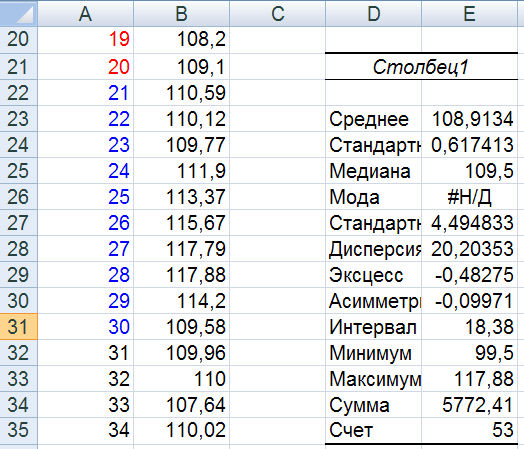Select row 26 header
The image size is (524, 449).
[18, 197]
